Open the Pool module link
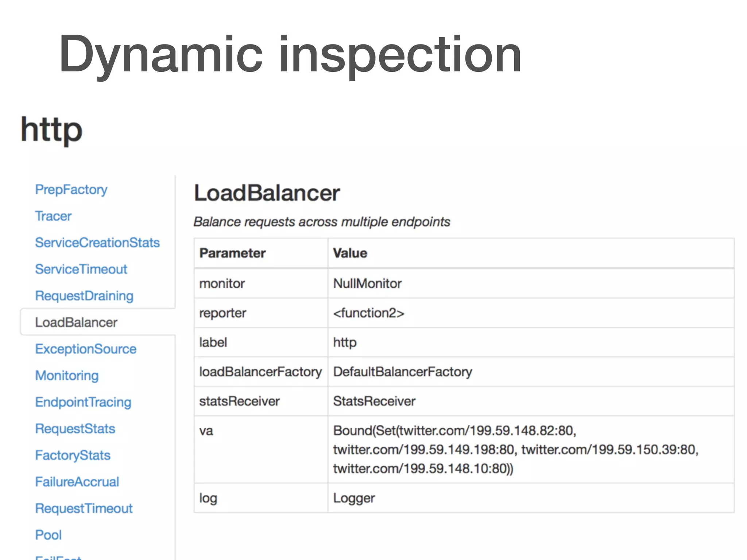The height and width of the screenshot is (560, 747). coord(49,535)
